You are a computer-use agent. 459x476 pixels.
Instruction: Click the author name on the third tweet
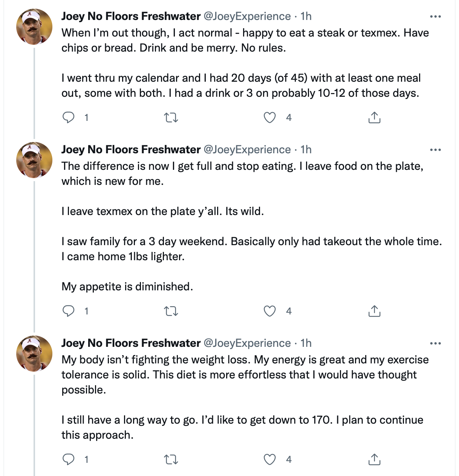coord(131,343)
